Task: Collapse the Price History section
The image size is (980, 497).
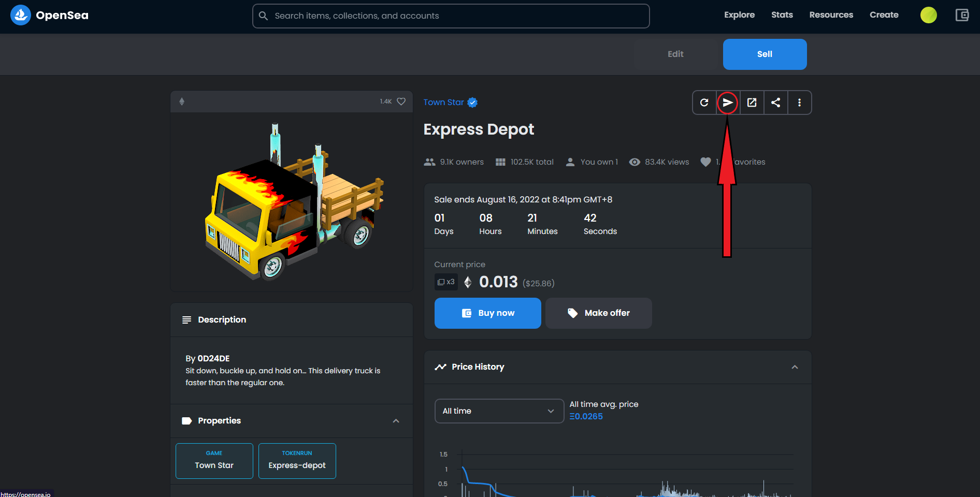Action: pos(795,367)
